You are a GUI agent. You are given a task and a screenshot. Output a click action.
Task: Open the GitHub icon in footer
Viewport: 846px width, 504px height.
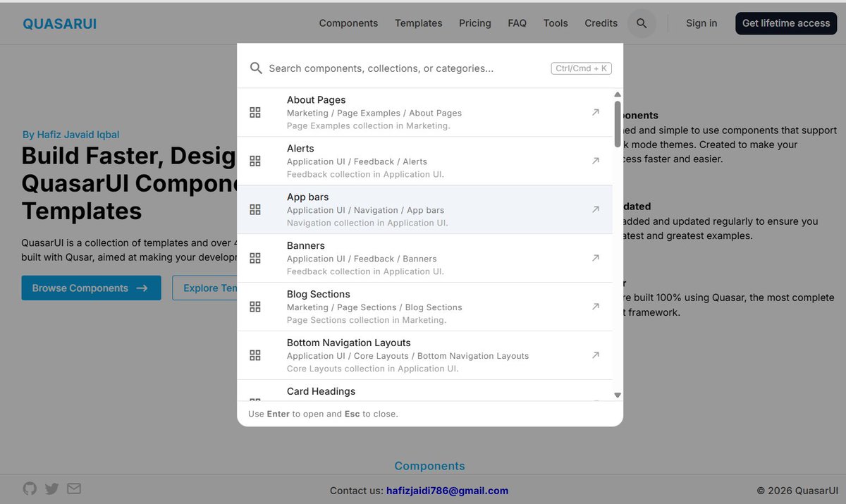(30, 488)
